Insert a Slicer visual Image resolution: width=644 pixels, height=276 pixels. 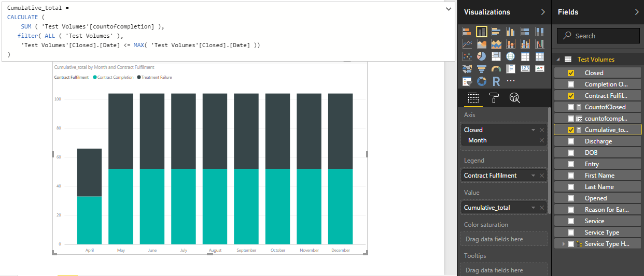click(x=467, y=81)
